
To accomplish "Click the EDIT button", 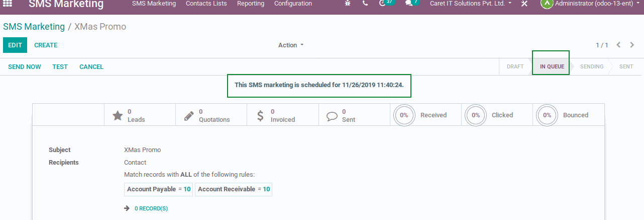I will click(x=15, y=45).
